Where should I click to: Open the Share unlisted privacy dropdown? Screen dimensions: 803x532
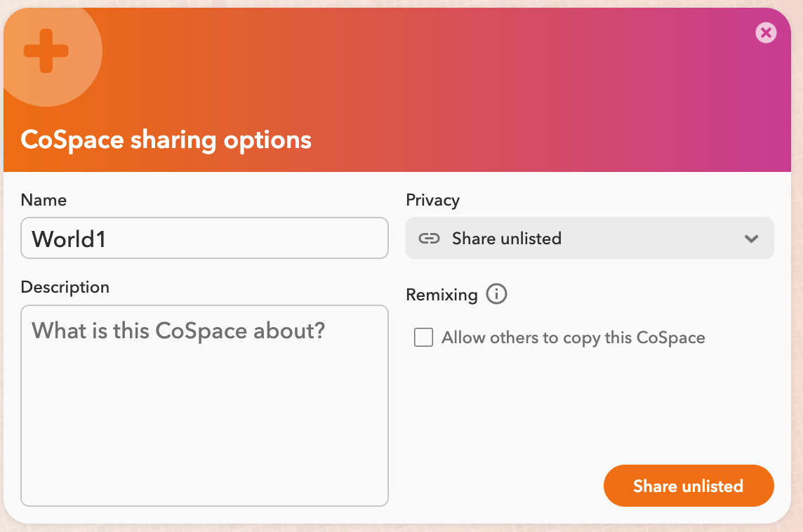coord(590,238)
